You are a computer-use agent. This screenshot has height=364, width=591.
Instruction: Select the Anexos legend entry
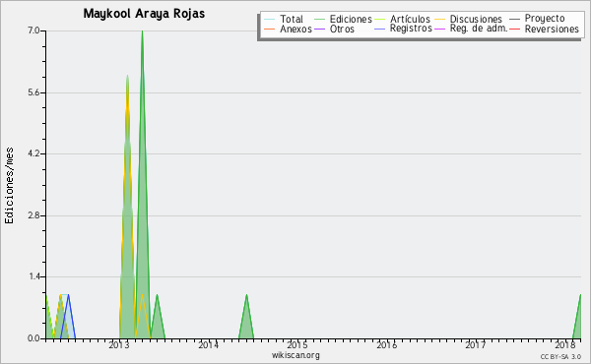pyautogui.click(x=289, y=29)
